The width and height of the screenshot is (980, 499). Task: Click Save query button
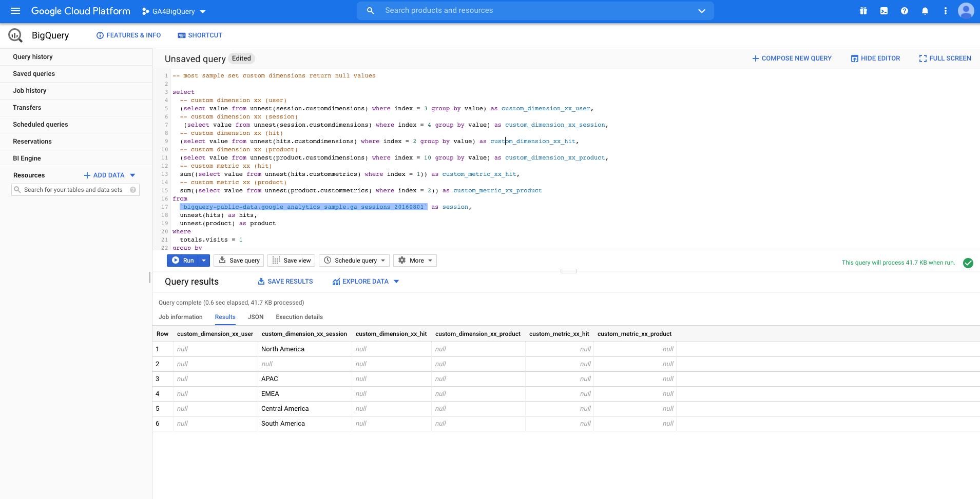click(239, 261)
